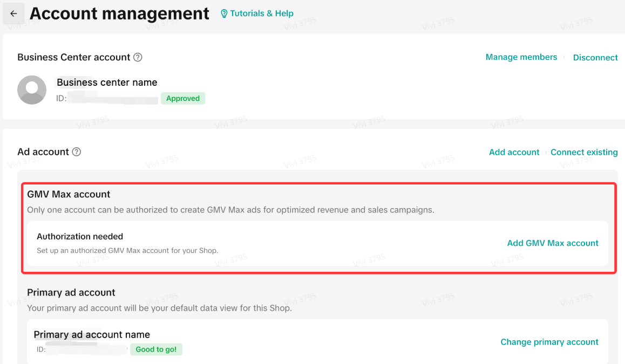Click the Primary ad account section heading
Viewport: 625px width, 364px height.
coord(71,292)
